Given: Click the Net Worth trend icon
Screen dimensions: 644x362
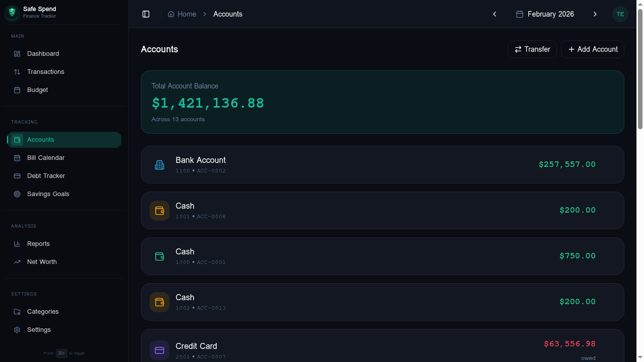Looking at the screenshot, I should point(17,261).
